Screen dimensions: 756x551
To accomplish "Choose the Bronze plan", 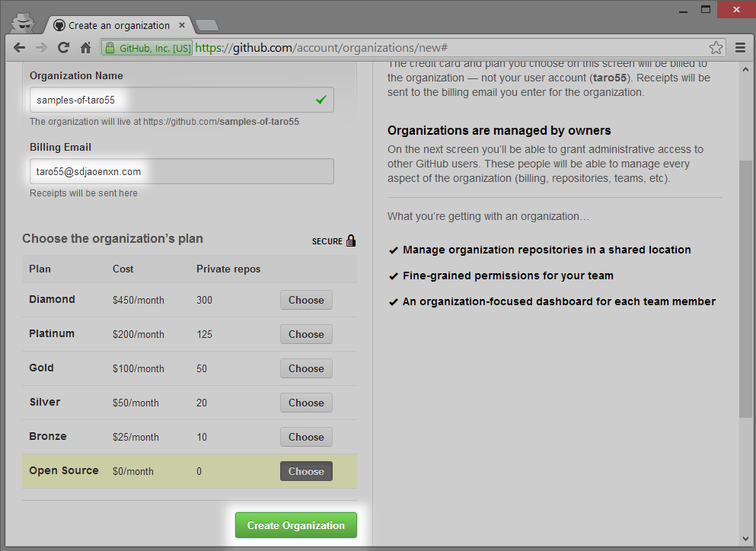I will tap(306, 437).
